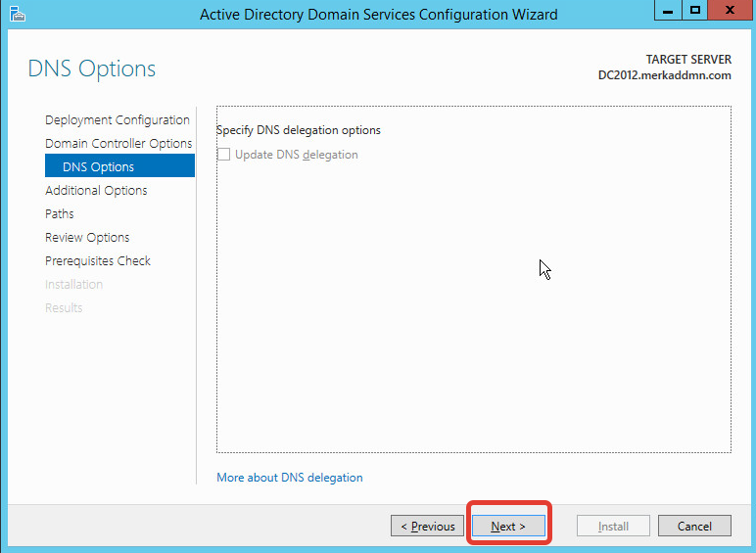This screenshot has height=553, width=756.
Task: Click the Specify DNS delegation options text
Action: (x=299, y=130)
